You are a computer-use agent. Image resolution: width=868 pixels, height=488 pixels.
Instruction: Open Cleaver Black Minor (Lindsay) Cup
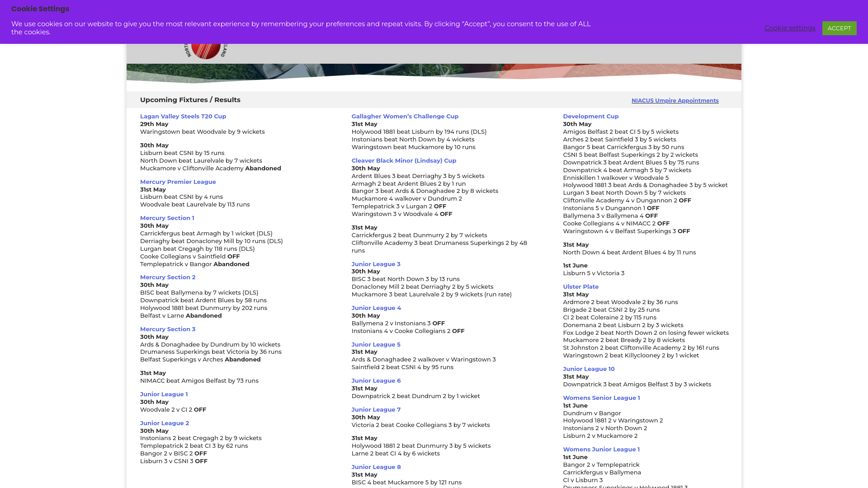coord(404,161)
